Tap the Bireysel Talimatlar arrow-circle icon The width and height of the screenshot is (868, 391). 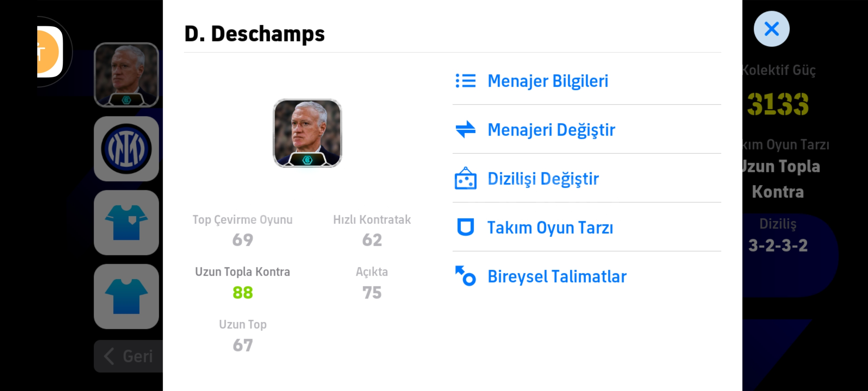[465, 276]
